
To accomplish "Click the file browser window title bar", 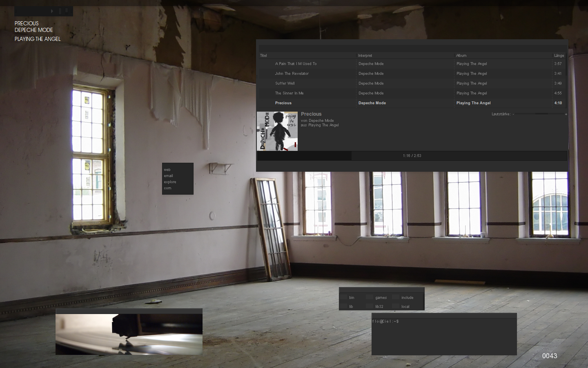I will coord(382,290).
